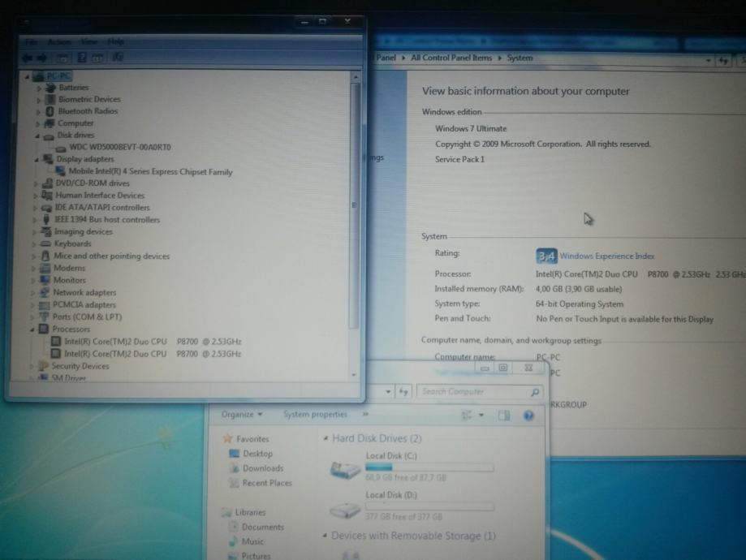746x560 pixels.
Task: Select WDC WD5000BEVT-00A0RT0 disk drive
Action: point(120,148)
